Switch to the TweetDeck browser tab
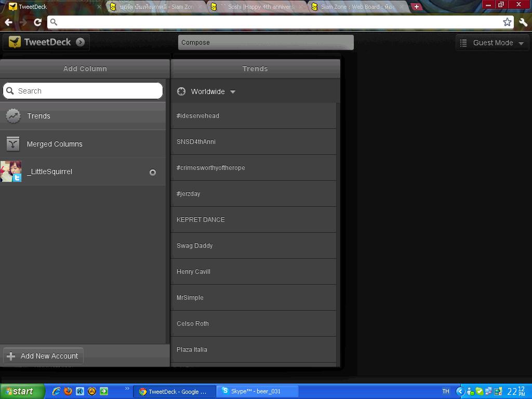The image size is (532, 399). (54, 6)
